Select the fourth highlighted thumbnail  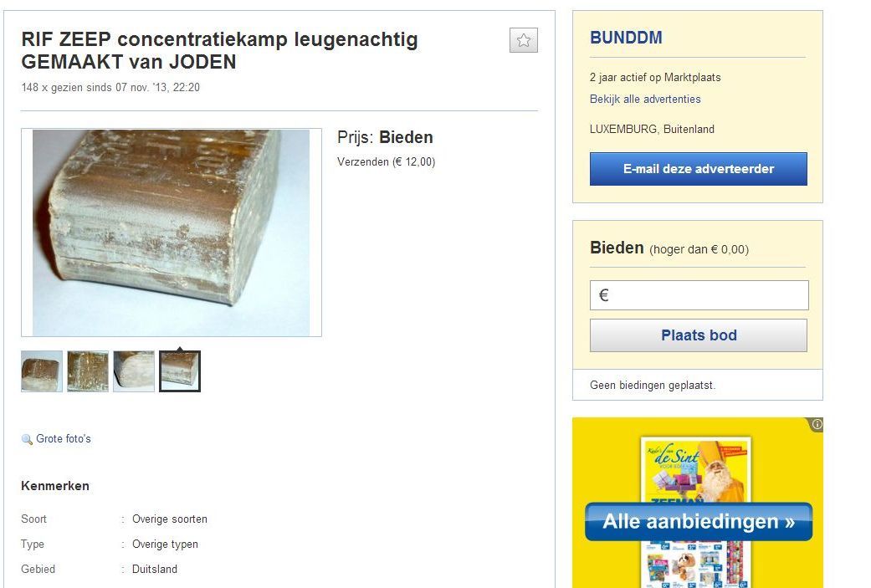point(179,371)
